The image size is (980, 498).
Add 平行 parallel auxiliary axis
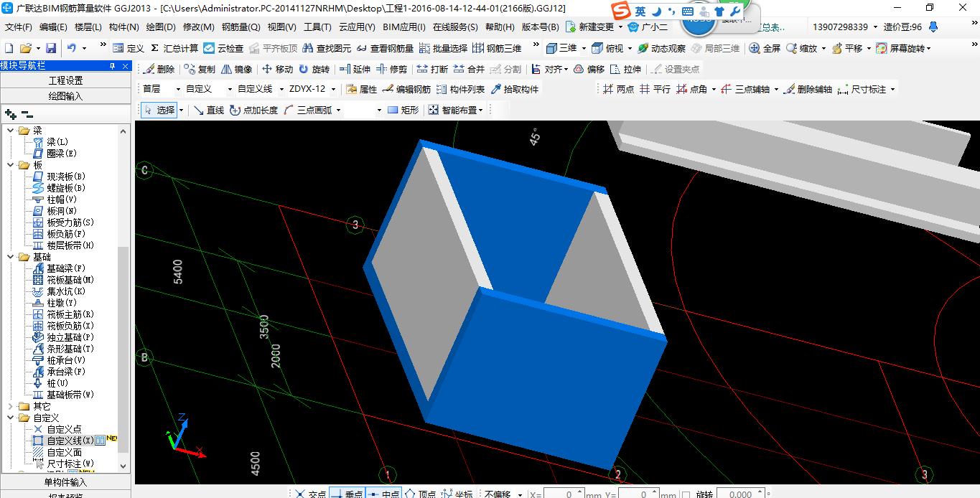[x=655, y=89]
